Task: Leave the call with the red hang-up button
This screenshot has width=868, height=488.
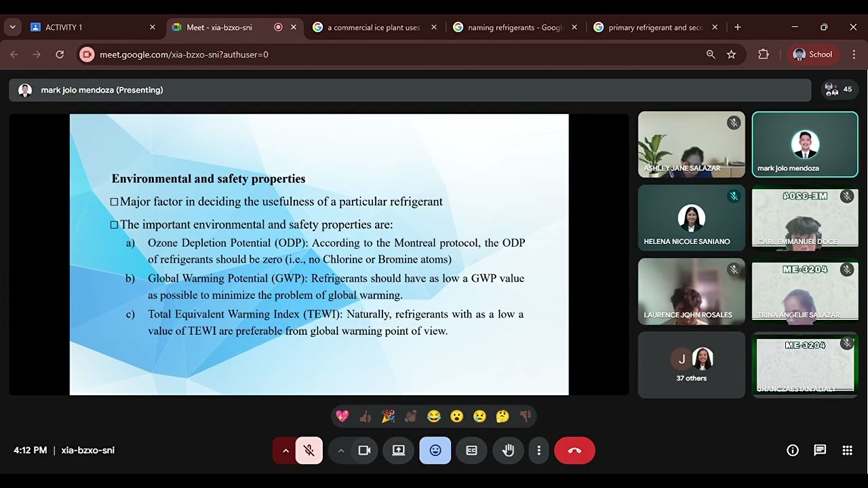Action: coord(574,451)
